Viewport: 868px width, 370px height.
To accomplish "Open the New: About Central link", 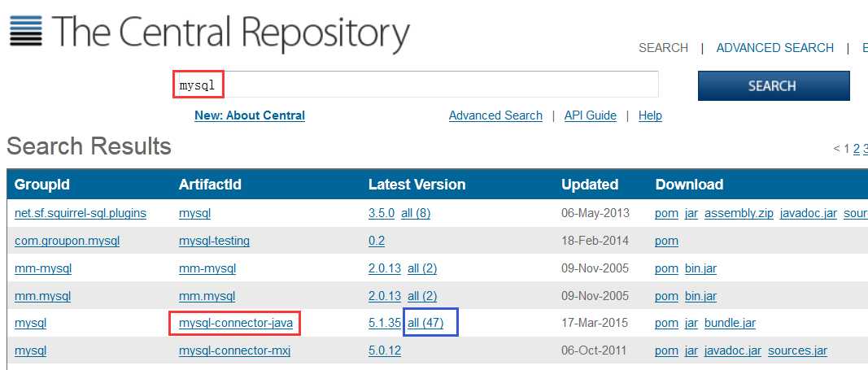I will click(250, 115).
